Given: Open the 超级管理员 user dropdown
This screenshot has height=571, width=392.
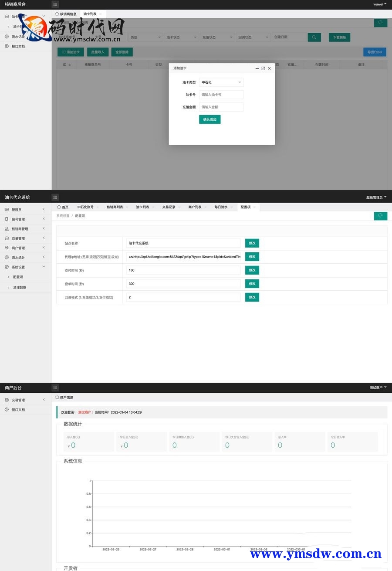Looking at the screenshot, I should click(x=376, y=197).
